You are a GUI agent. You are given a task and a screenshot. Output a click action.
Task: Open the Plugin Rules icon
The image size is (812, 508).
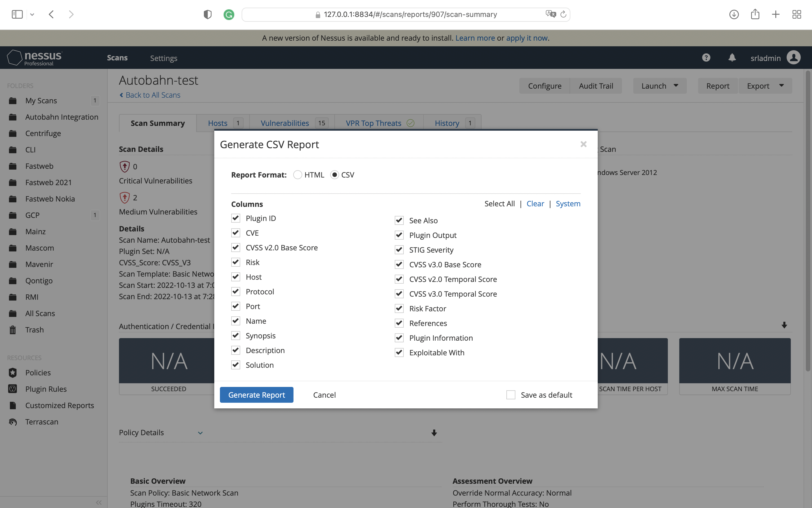(13, 389)
